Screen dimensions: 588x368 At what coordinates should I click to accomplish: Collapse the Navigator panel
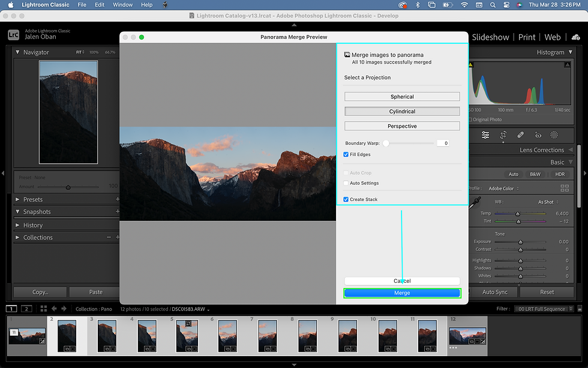17,52
